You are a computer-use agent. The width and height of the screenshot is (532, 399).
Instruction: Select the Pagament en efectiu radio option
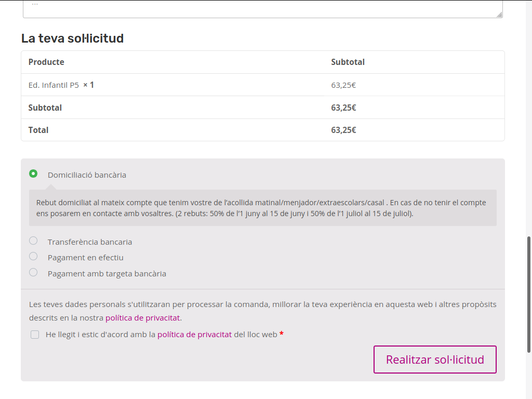[33, 256]
